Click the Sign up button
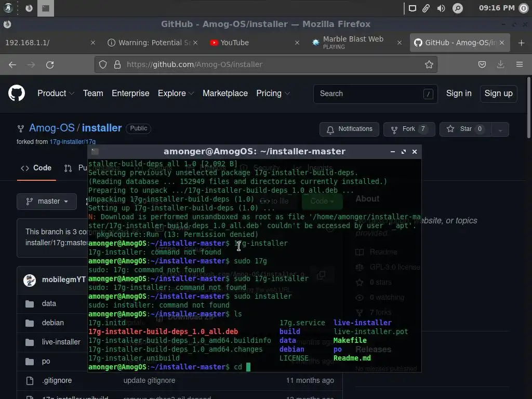This screenshot has height=399, width=532. [x=498, y=94]
